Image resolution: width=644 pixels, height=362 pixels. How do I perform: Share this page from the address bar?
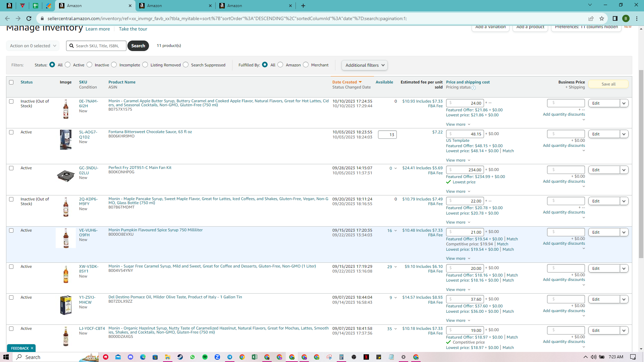tap(591, 18)
